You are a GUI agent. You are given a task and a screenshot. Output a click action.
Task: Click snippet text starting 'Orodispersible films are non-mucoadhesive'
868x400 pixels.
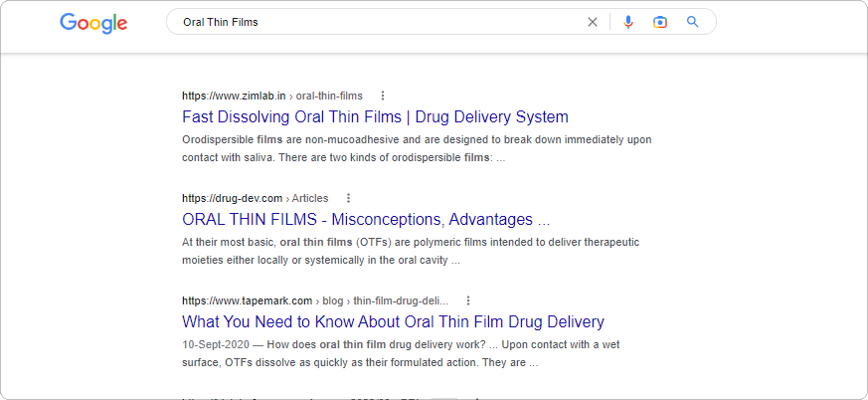417,148
